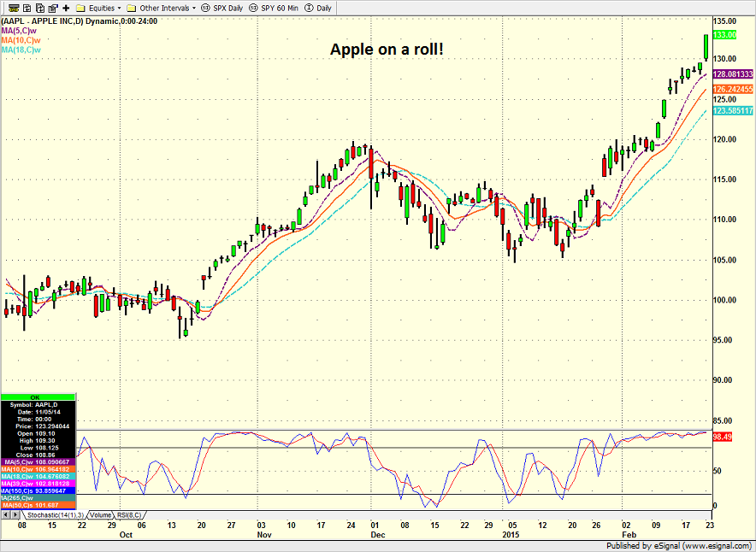Select the cyan MA(18,C)w legend label
This screenshot has height=552, width=756.
[21, 50]
